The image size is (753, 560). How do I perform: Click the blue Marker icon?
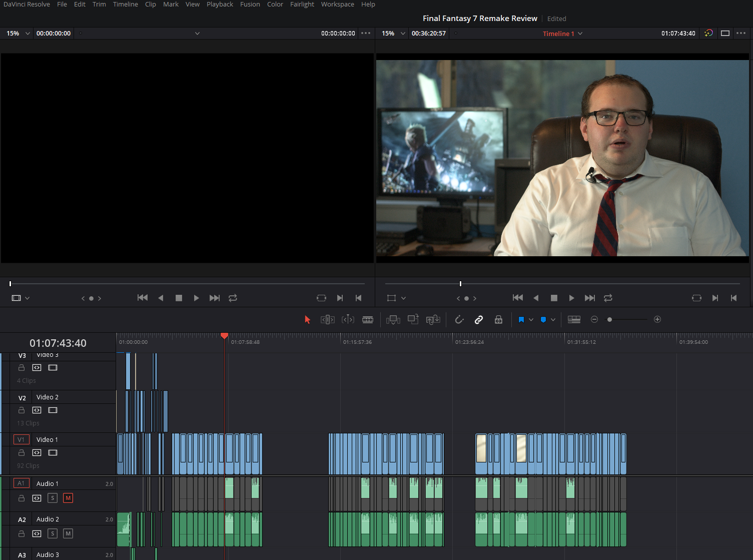(543, 319)
